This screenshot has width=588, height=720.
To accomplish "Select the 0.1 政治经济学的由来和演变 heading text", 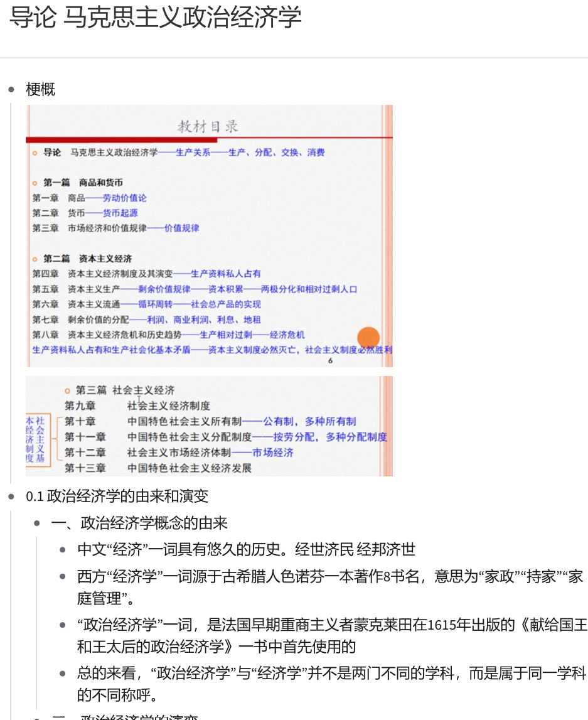I will pos(117,497).
